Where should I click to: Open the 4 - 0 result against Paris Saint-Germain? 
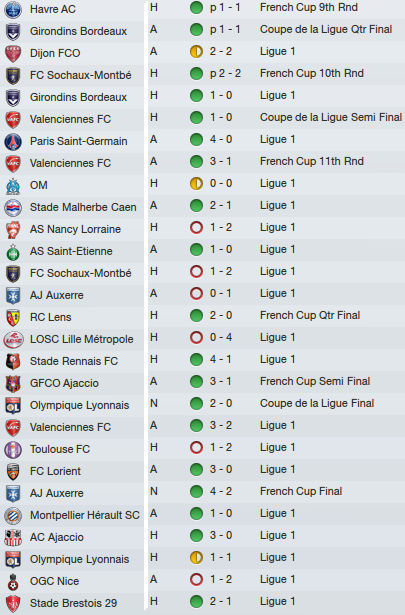221,139
